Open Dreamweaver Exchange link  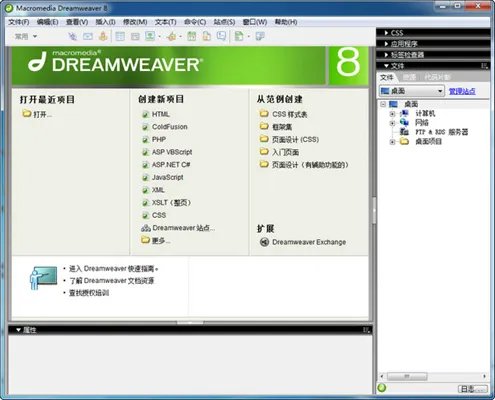coord(303,242)
